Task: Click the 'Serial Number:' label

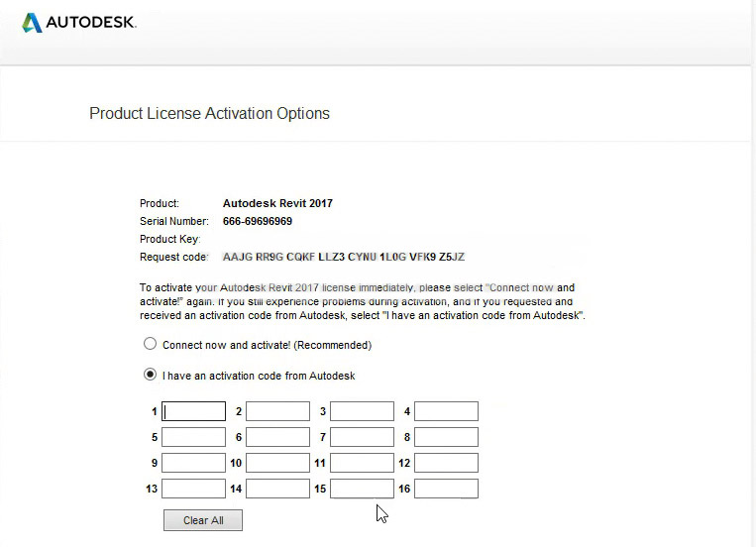Action: 174,221
